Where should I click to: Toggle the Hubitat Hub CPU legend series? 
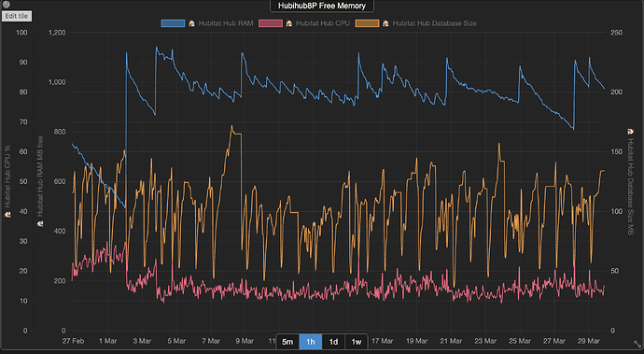[304, 23]
